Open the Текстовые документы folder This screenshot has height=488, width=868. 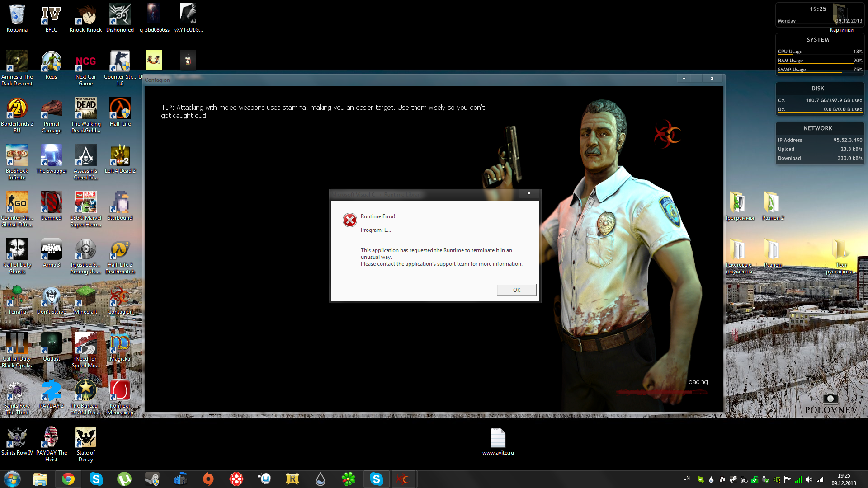(x=739, y=256)
